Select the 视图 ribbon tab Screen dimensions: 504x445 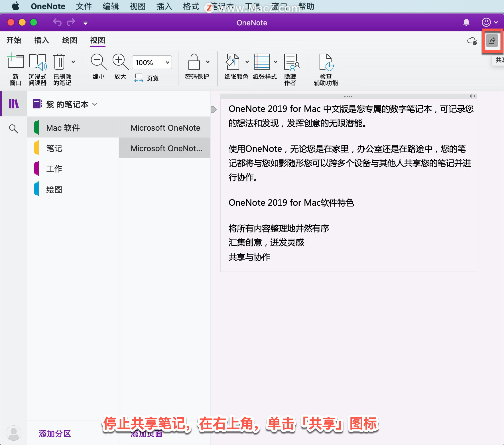pyautogui.click(x=97, y=40)
